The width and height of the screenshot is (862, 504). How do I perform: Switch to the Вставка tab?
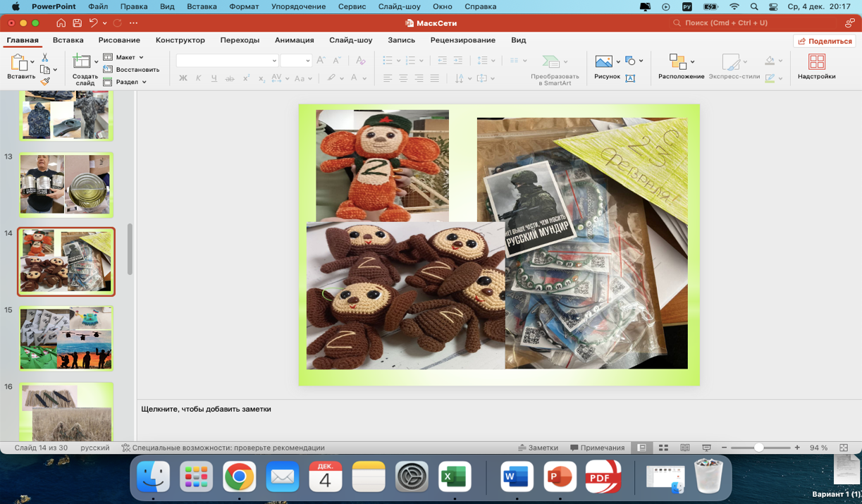click(68, 40)
